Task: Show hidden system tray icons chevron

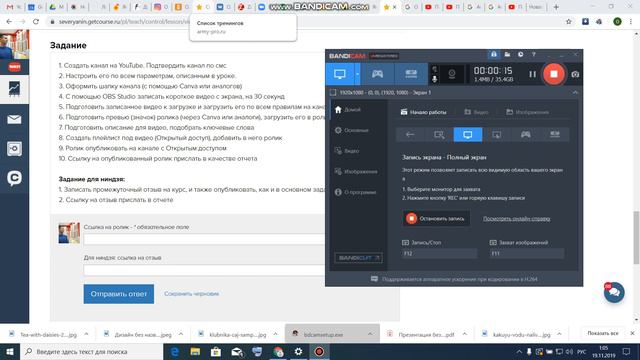Action: pos(519,351)
